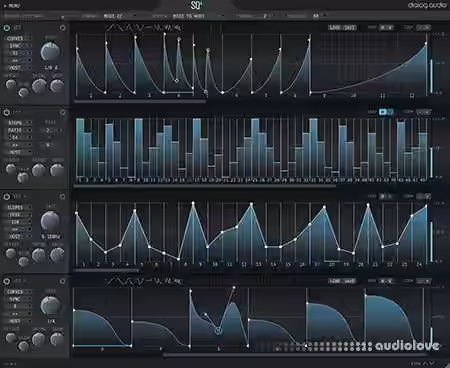Open the HOST dropdown in bottom sequencer
This screenshot has height=368, width=450.
[19, 321]
